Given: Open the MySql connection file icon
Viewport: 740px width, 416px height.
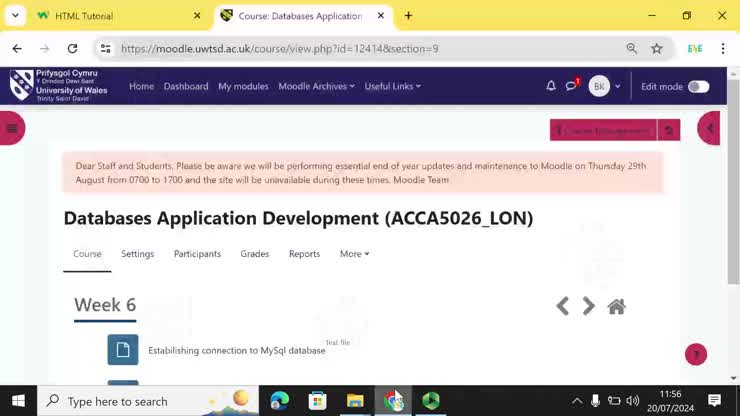Looking at the screenshot, I should coord(123,350).
